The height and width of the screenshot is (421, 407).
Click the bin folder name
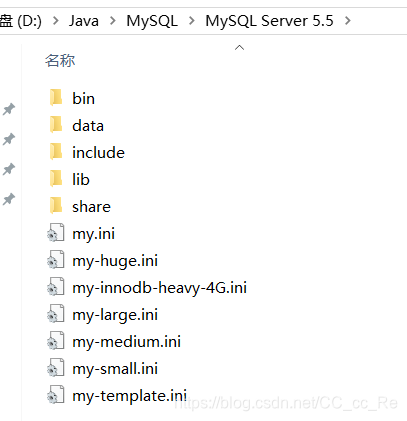pos(84,99)
